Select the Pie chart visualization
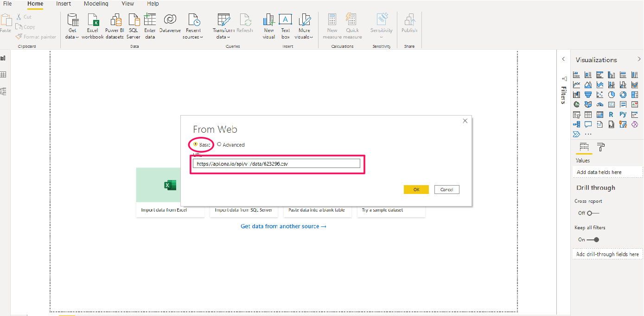 [612, 95]
